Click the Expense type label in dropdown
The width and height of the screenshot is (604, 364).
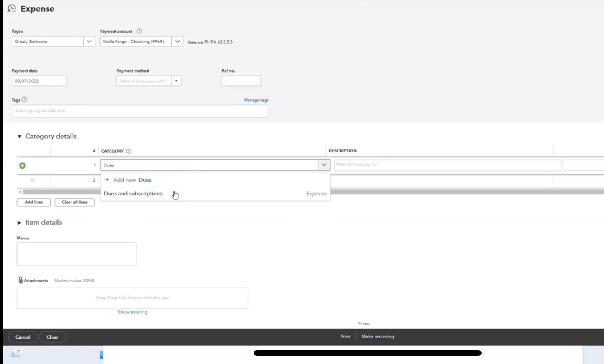[x=317, y=194]
